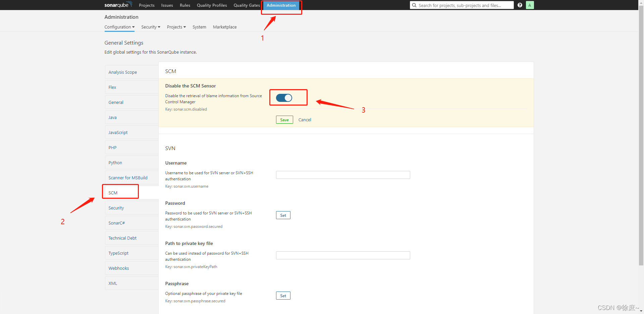Screen dimensions: 644x314
Task: Select General settings category
Action: coord(131,102)
